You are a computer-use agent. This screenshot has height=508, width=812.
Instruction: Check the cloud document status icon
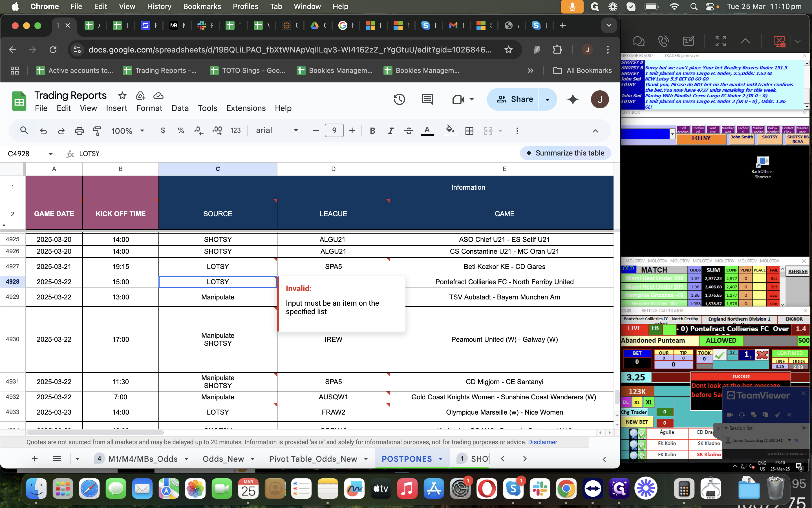click(x=158, y=96)
